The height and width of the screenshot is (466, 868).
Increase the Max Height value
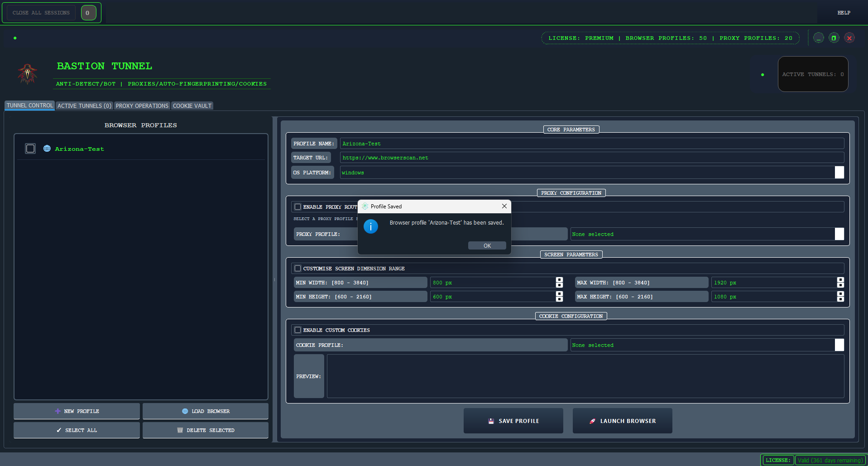pos(840,294)
